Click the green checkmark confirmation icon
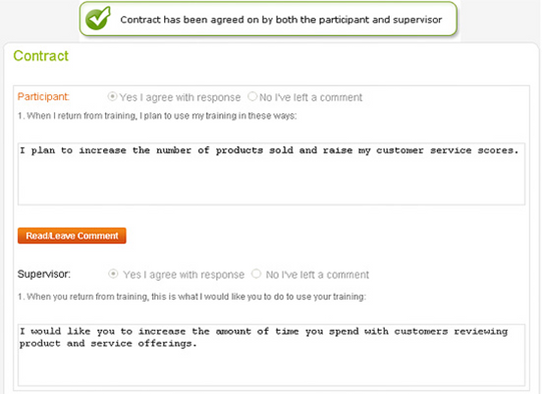The width and height of the screenshot is (542, 394). tap(98, 18)
